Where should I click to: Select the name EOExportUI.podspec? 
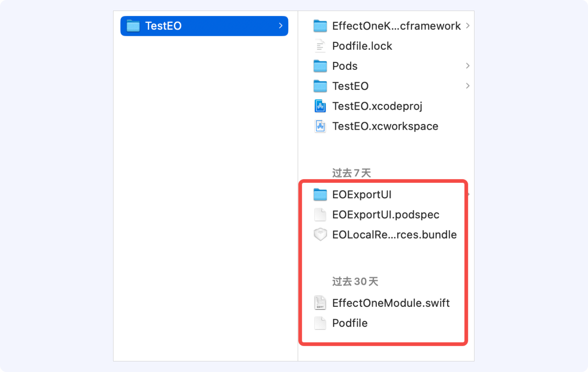tap(386, 215)
